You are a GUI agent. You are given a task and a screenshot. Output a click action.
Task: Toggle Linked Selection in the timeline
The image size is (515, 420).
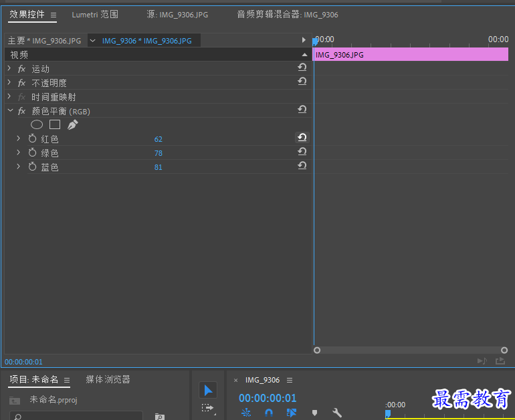pyautogui.click(x=292, y=413)
